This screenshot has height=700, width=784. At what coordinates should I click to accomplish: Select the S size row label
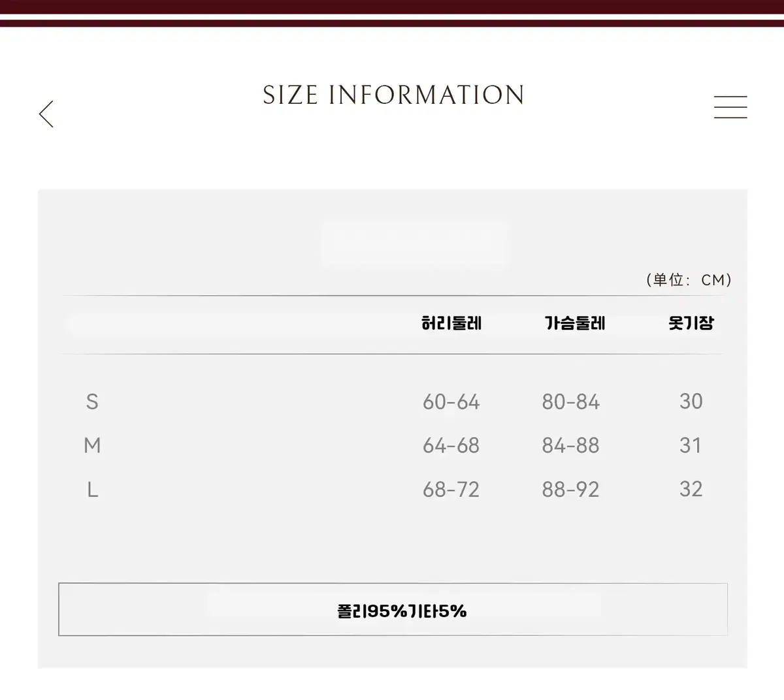[92, 402]
